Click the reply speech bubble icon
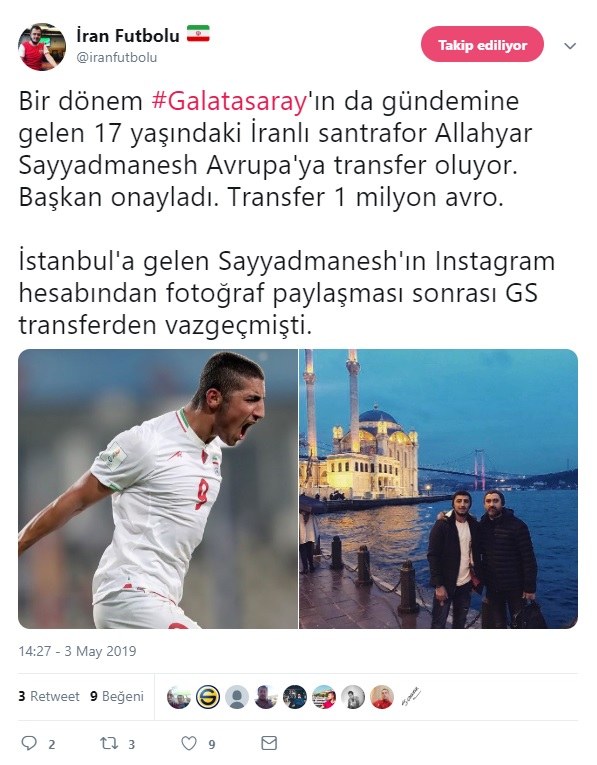The width and height of the screenshot is (597, 765). click(x=29, y=743)
